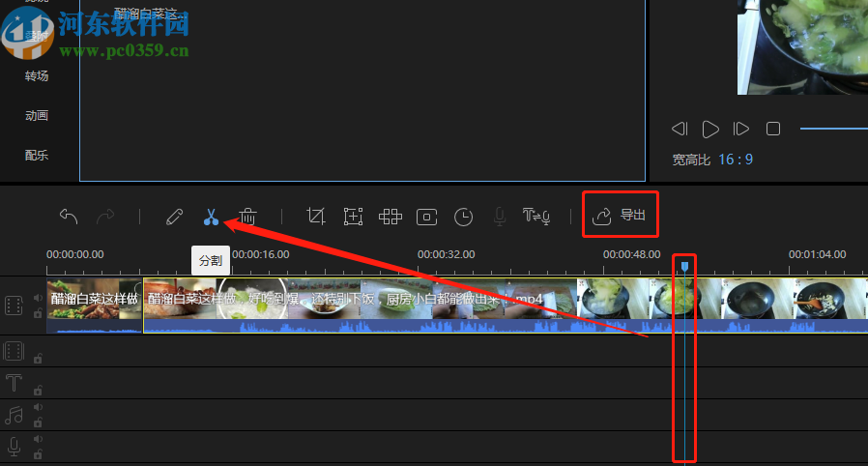Screen dimensions: 868x466
Task: Lock the voiceover track
Action: [x=38, y=454]
